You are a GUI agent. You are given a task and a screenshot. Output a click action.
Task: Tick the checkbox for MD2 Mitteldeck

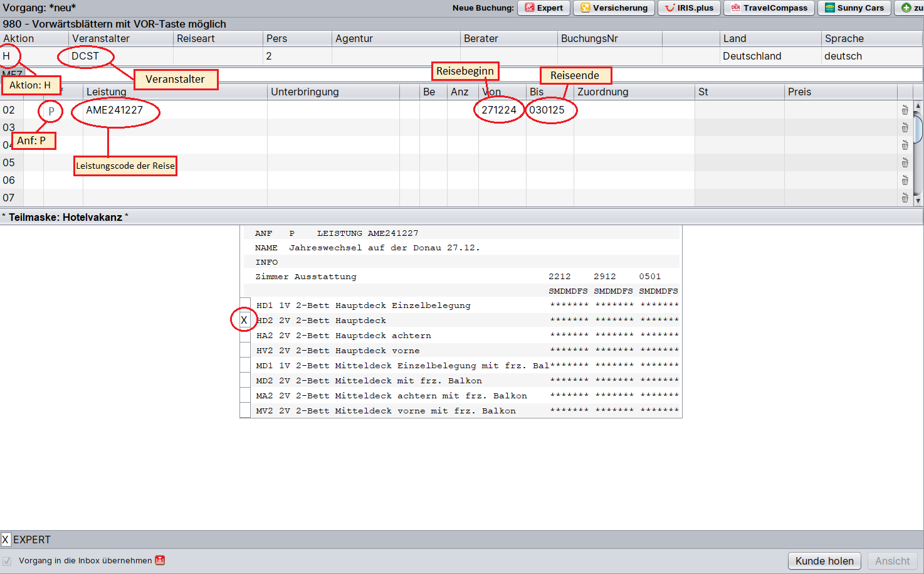tap(245, 381)
